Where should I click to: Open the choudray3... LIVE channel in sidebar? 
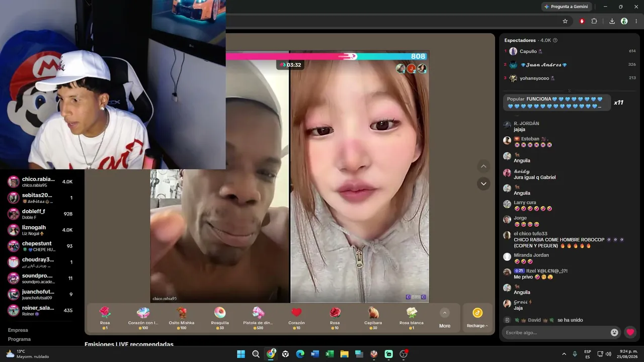[x=41, y=262]
